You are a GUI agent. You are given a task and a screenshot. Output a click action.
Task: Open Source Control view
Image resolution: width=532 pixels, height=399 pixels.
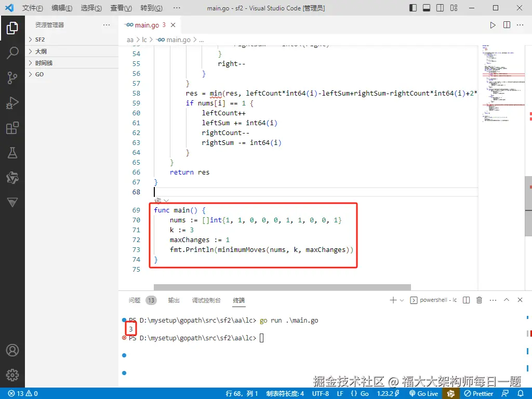[12, 78]
